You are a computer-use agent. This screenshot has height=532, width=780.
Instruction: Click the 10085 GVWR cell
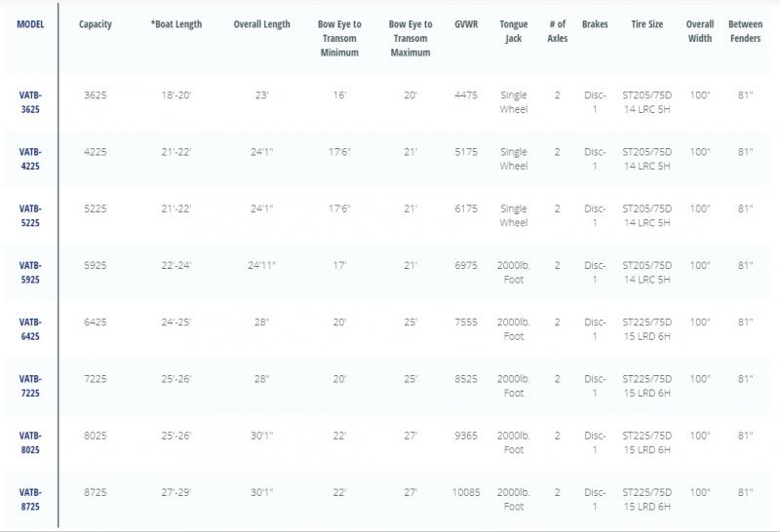point(466,492)
